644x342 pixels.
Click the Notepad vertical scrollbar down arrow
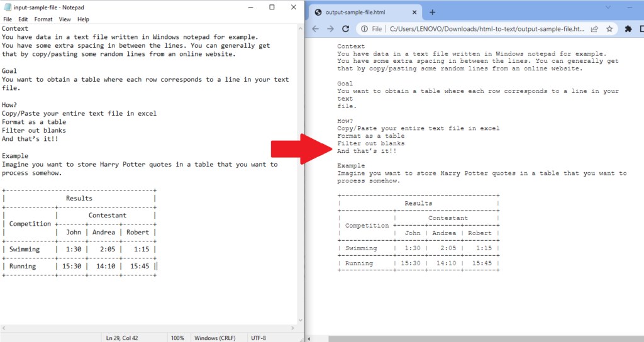(x=300, y=321)
